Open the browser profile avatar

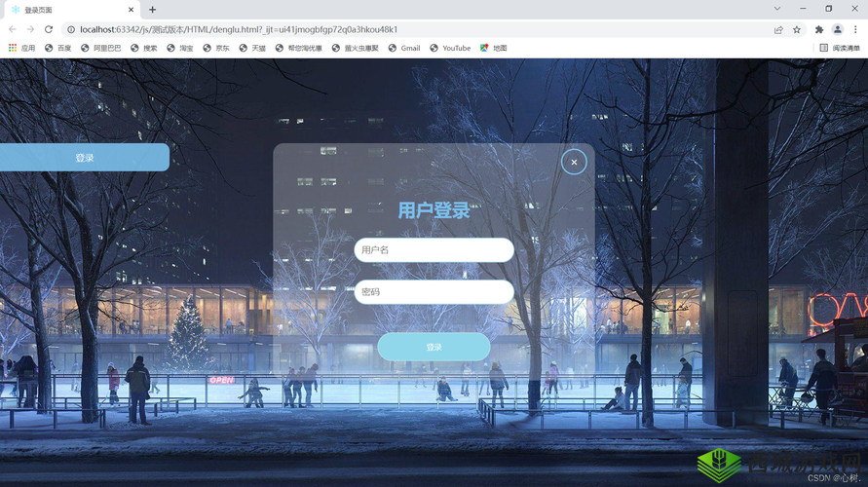click(x=838, y=30)
